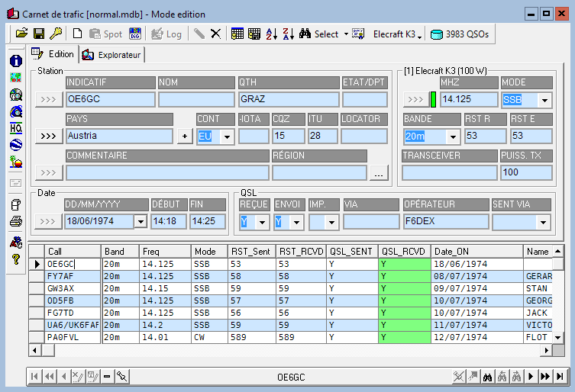Click the green transceiver status indicator

click(433, 99)
